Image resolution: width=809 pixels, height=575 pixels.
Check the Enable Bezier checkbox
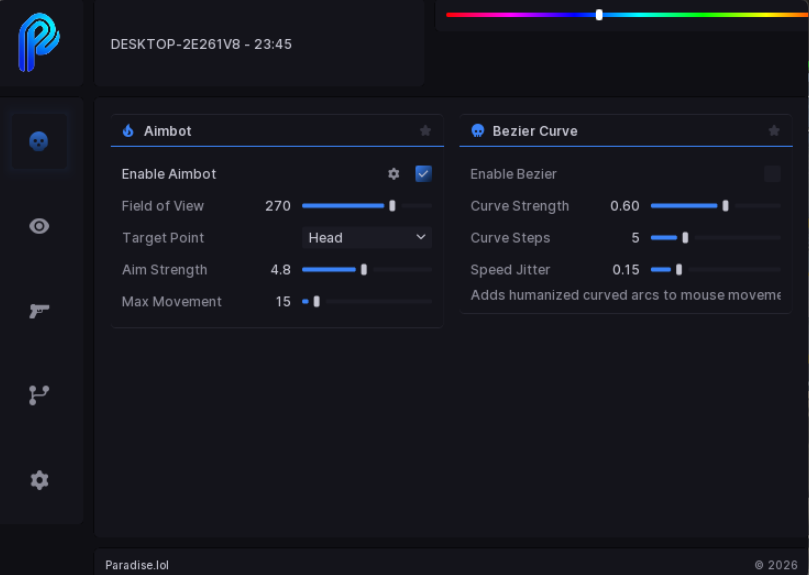[772, 174]
